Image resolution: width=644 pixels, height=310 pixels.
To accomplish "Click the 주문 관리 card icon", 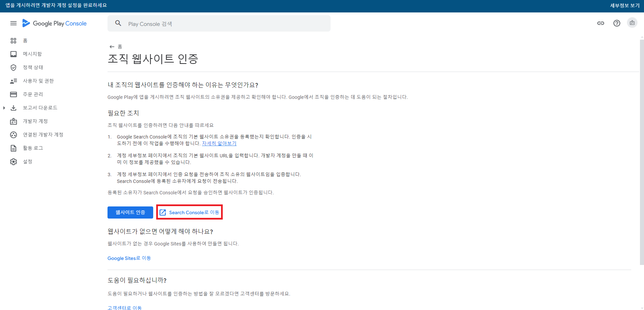I will 13,94.
